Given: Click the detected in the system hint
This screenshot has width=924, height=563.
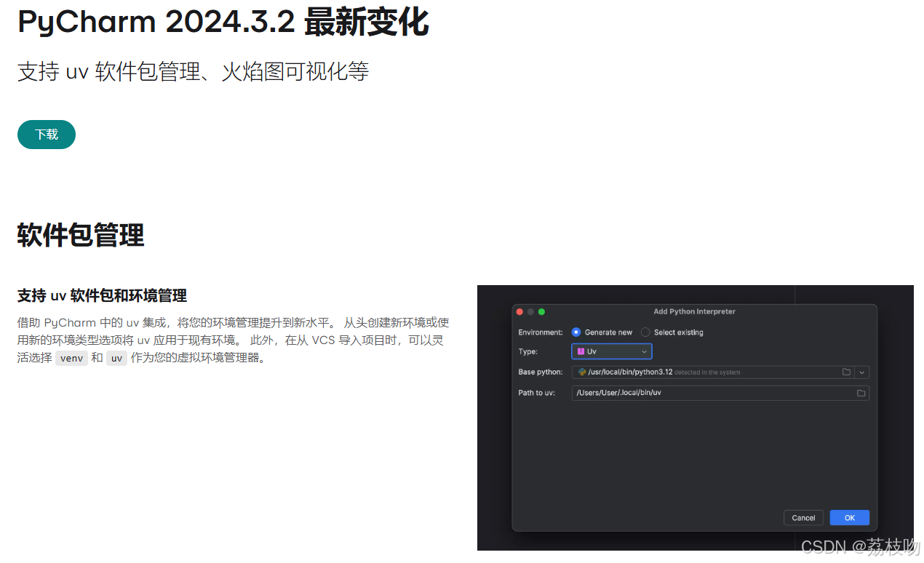Looking at the screenshot, I should tap(707, 372).
